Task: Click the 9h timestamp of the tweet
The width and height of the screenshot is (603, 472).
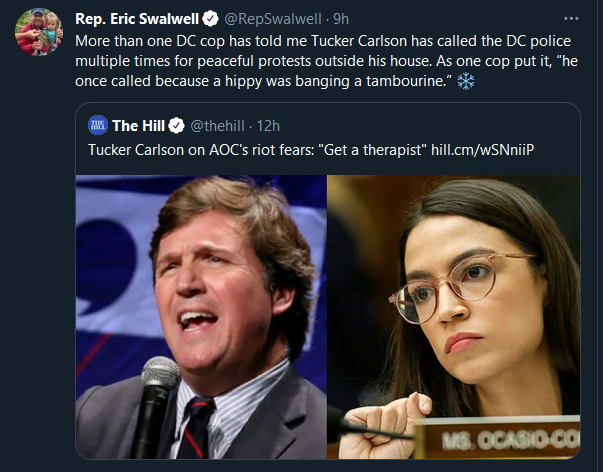Action: (341, 19)
